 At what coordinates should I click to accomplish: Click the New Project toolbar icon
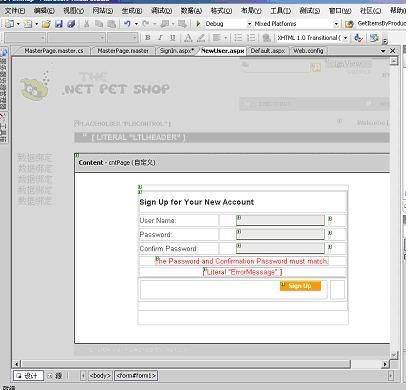pyautogui.click(x=10, y=24)
